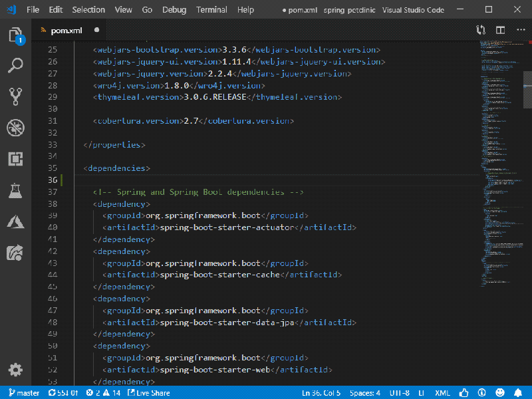Open the File menu
The width and height of the screenshot is (532, 399).
(33, 9)
